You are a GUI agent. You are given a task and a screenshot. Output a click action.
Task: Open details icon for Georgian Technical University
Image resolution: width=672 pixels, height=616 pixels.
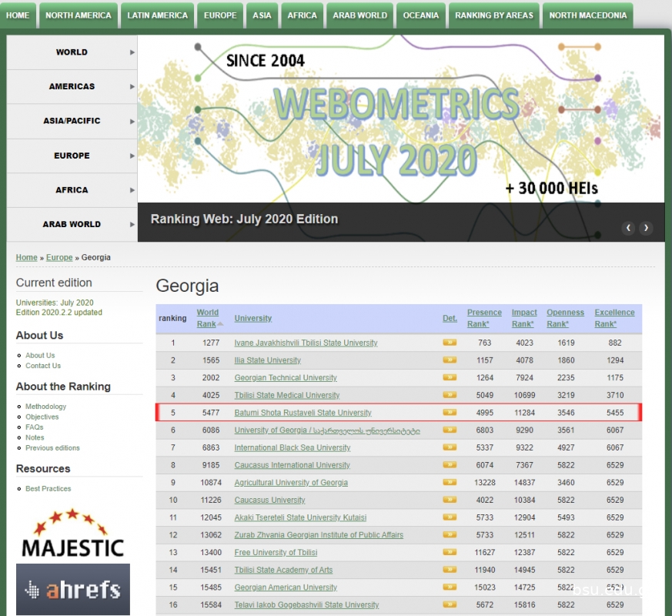click(x=450, y=377)
